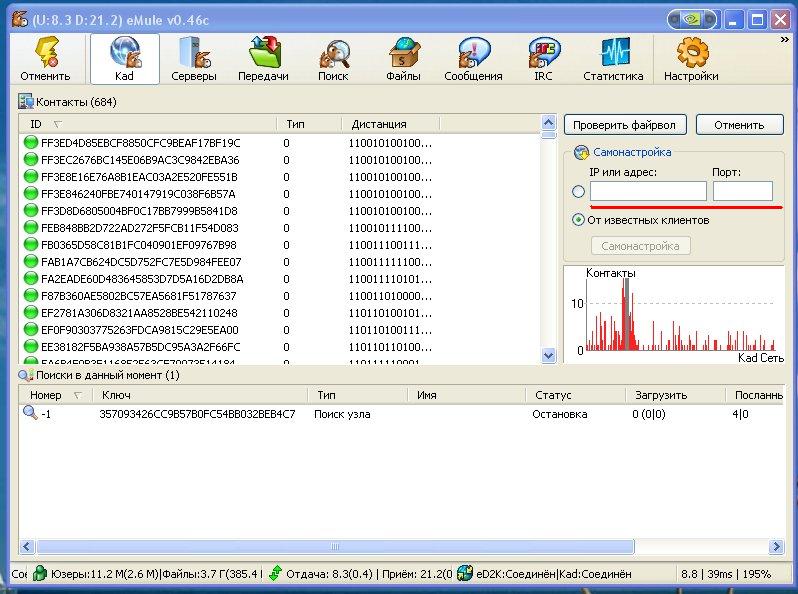Select contact EE38182F5BA938A57B5DC95A3A2F66FC green icon
Image resolution: width=798 pixels, height=594 pixels.
click(x=31, y=347)
